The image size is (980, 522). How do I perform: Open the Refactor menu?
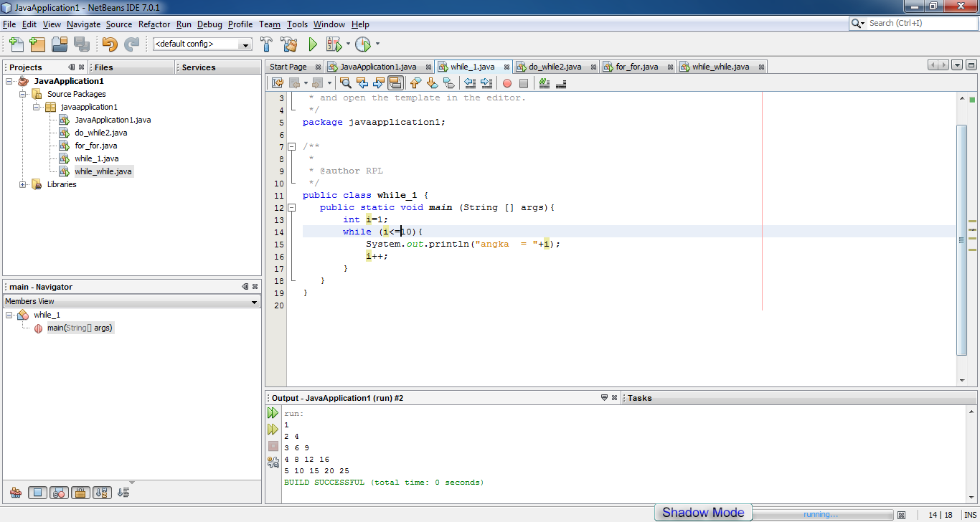(154, 24)
